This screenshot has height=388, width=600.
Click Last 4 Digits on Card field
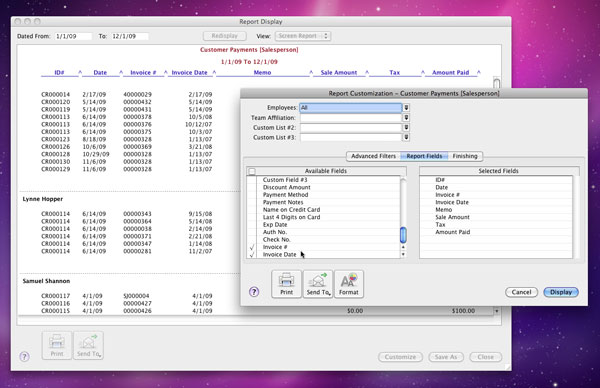pyautogui.click(x=291, y=217)
